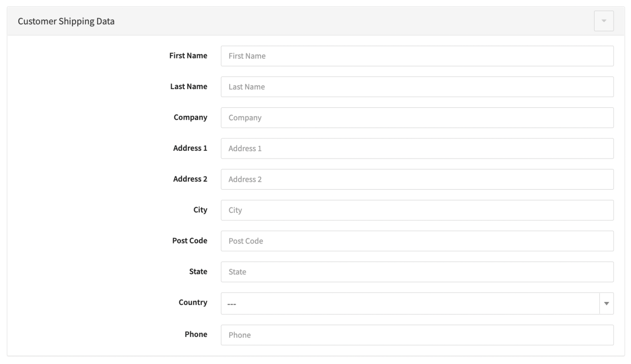This screenshot has height=364, width=631.
Task: Click the bold Company label
Action: (190, 117)
